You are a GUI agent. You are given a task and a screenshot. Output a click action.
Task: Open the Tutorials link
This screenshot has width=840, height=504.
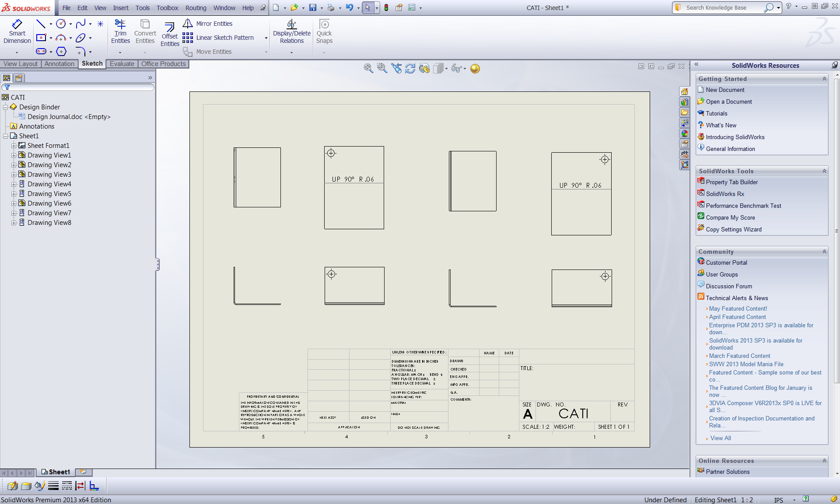[x=717, y=113]
